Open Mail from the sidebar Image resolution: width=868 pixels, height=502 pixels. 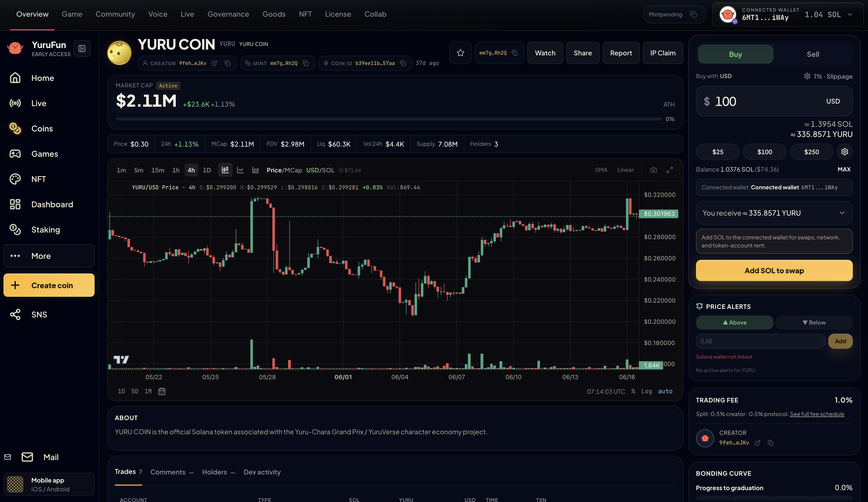pyautogui.click(x=40, y=457)
